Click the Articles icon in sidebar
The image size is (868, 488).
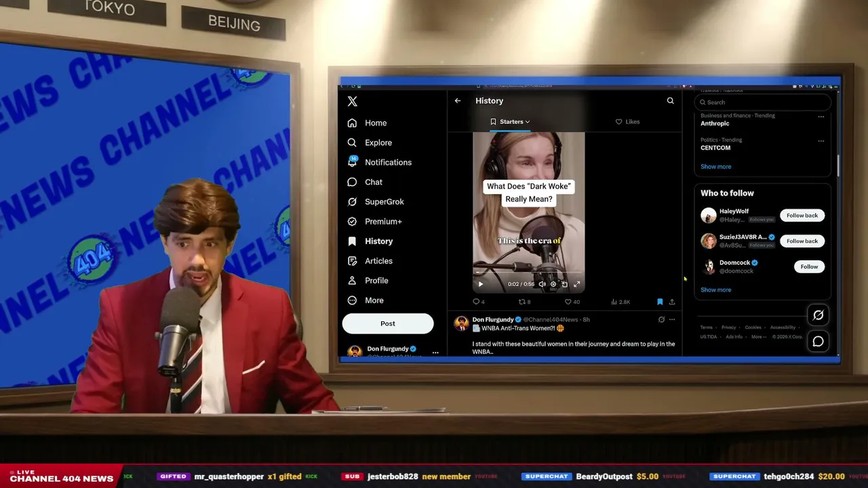coord(352,261)
